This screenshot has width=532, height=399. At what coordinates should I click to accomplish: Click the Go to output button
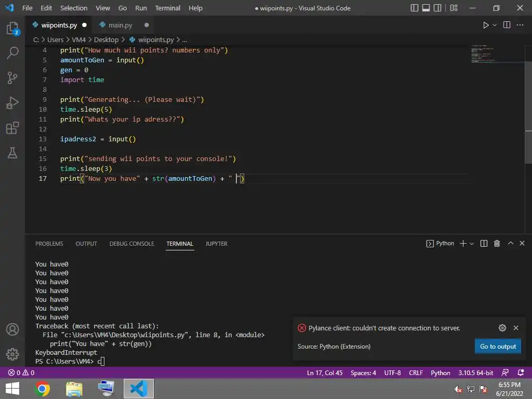click(x=498, y=347)
